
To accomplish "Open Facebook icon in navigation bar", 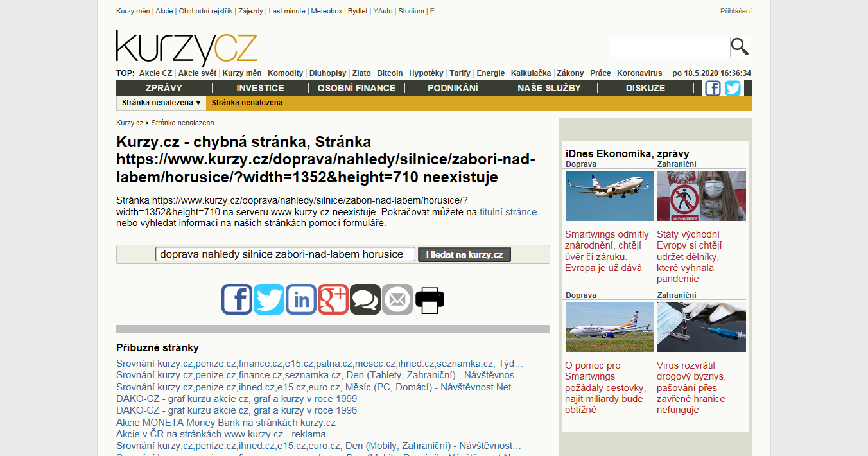I will tap(713, 88).
